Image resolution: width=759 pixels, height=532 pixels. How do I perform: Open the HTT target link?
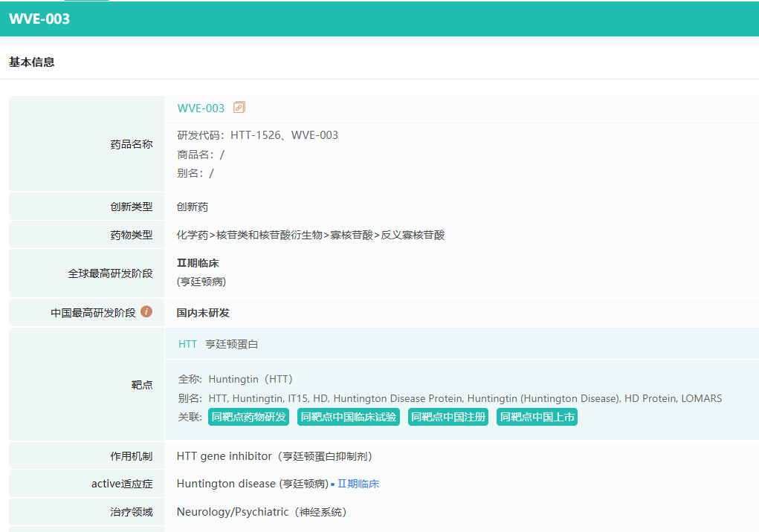pos(187,344)
